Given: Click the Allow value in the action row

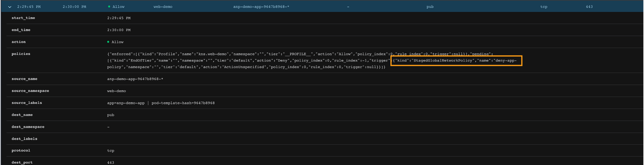Looking at the screenshot, I should click(x=115, y=42).
